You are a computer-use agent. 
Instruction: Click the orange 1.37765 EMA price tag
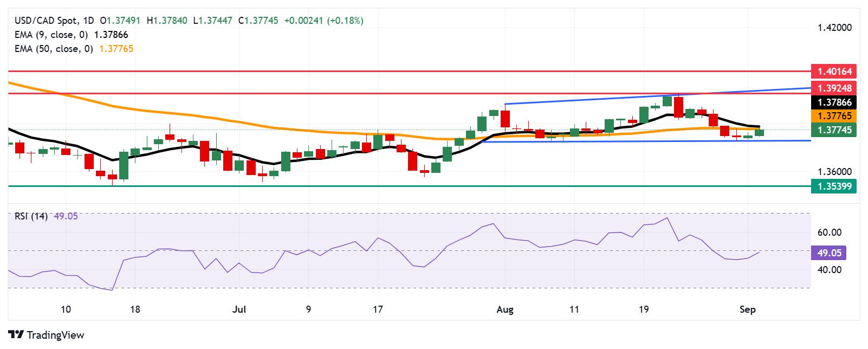point(834,115)
